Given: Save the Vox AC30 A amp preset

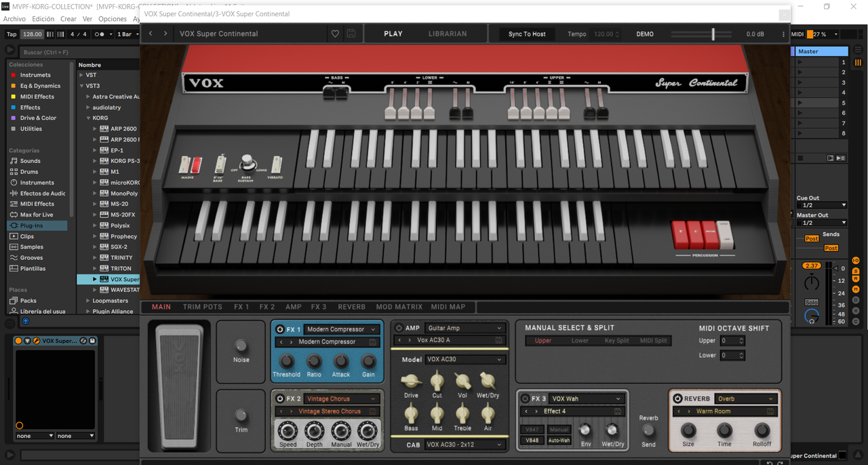Looking at the screenshot, I should (x=498, y=340).
